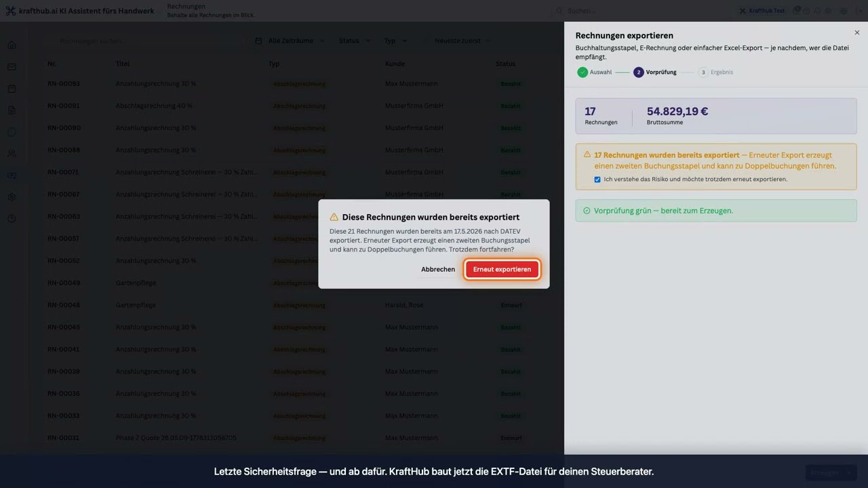The image size is (868, 488).
Task: Click the title Abschlagsrechnung 40 %
Action: coord(154,106)
